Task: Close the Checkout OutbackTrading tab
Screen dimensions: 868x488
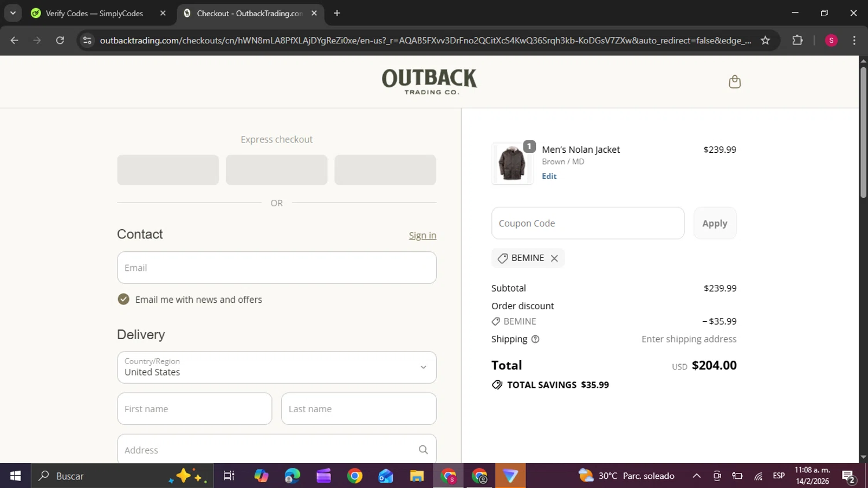Action: tap(314, 13)
